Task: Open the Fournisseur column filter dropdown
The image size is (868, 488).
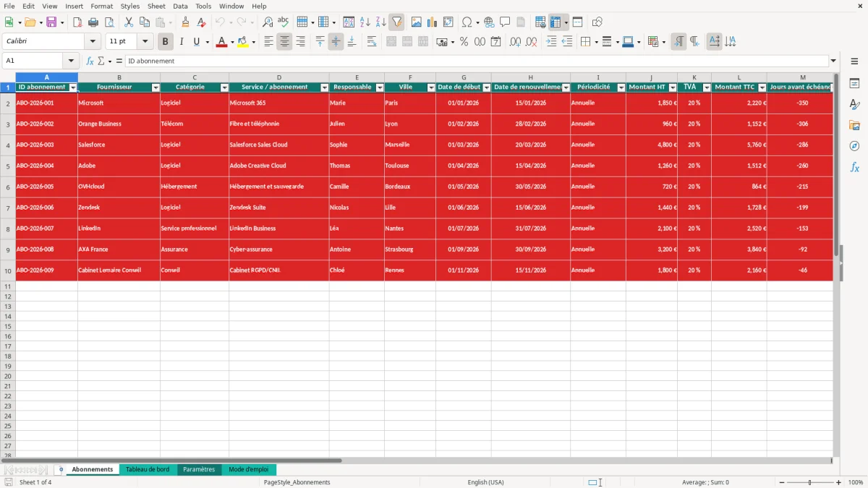Action: 156,87
